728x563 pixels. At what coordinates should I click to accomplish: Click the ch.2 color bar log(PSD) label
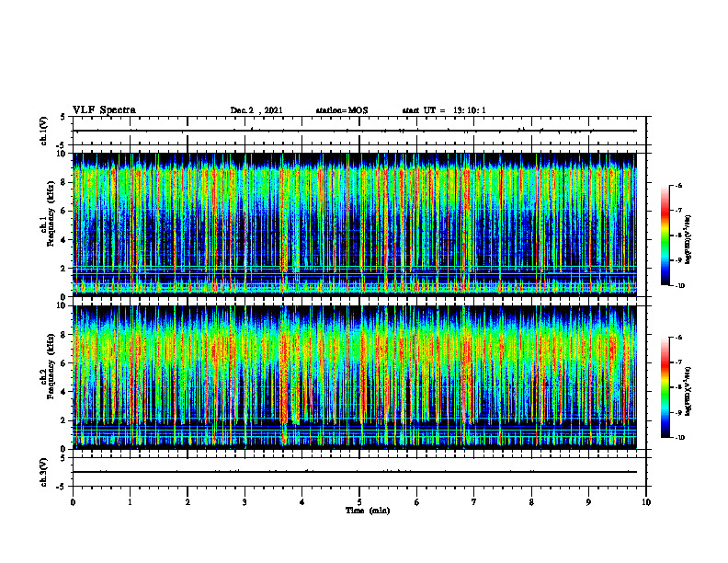(688, 391)
